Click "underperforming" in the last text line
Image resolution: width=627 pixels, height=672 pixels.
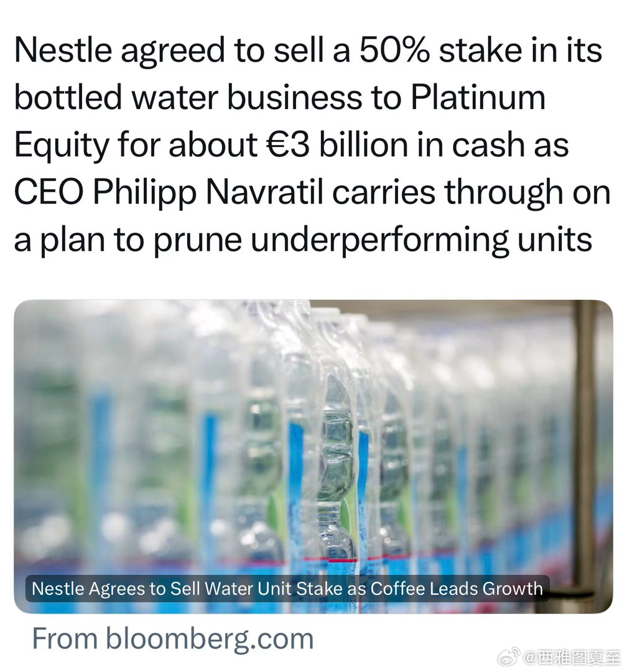point(379,240)
